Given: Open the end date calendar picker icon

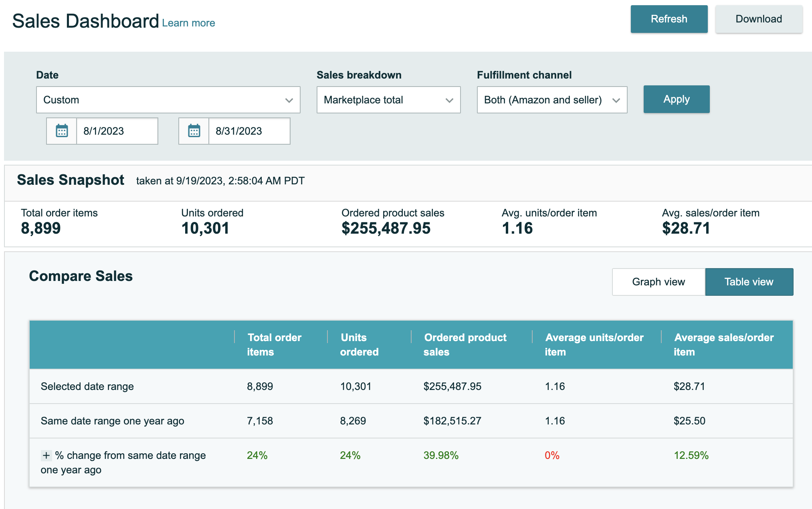Looking at the screenshot, I should (x=194, y=131).
